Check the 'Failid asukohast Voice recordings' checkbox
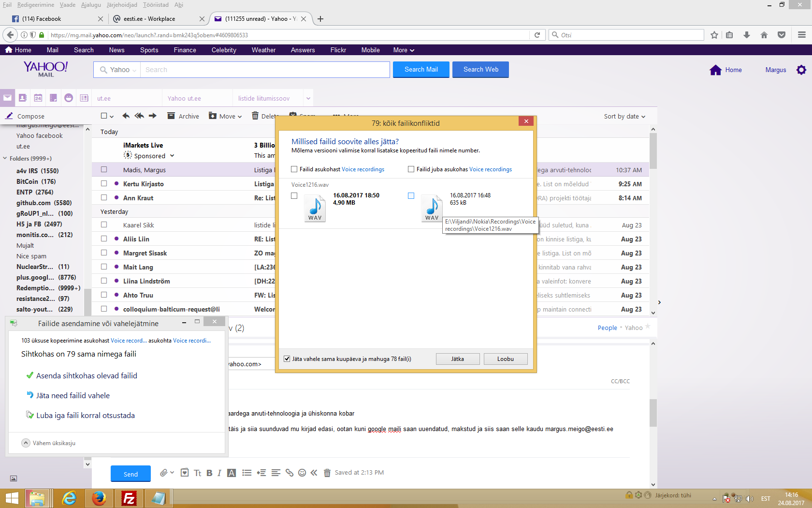812x508 pixels. tap(294, 169)
